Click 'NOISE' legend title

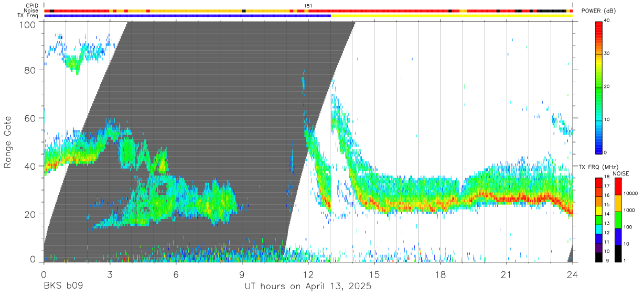[x=620, y=173]
